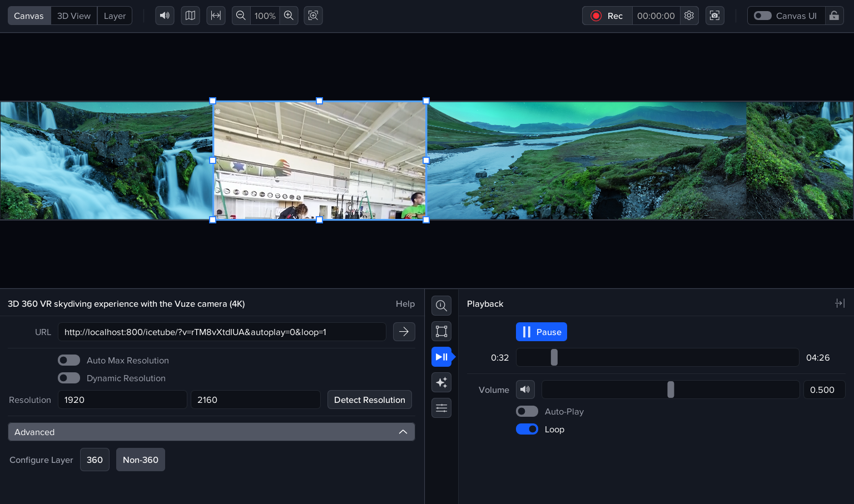The width and height of the screenshot is (854, 504).
Task: Switch to the Layer tab
Action: (x=115, y=16)
